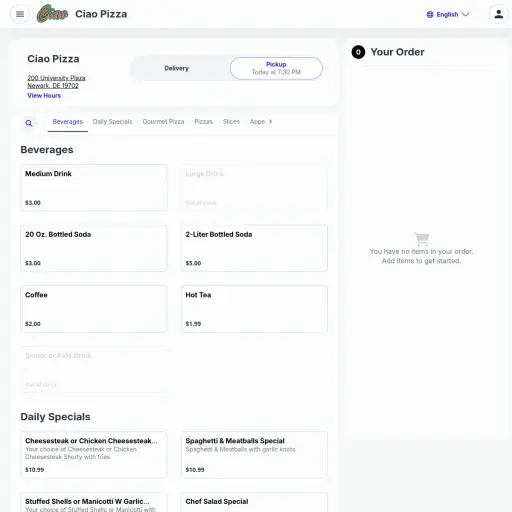
Task: Select the Pizzas category tab
Action: click(203, 122)
